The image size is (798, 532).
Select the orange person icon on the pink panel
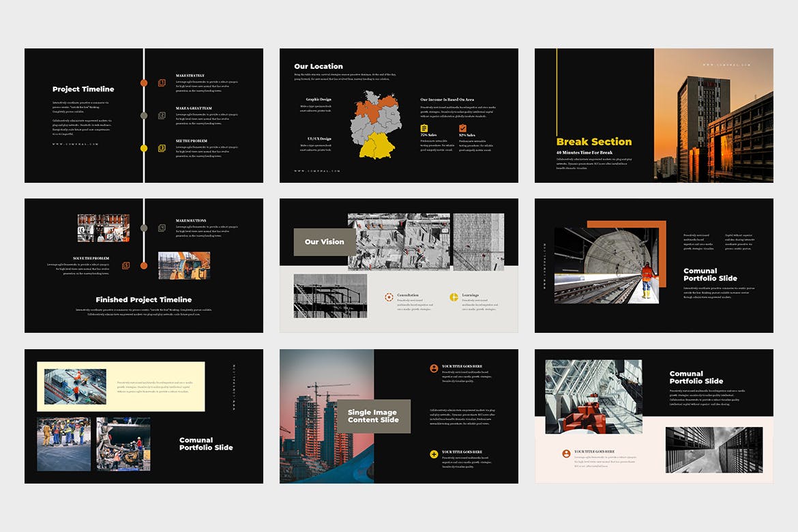tap(566, 454)
